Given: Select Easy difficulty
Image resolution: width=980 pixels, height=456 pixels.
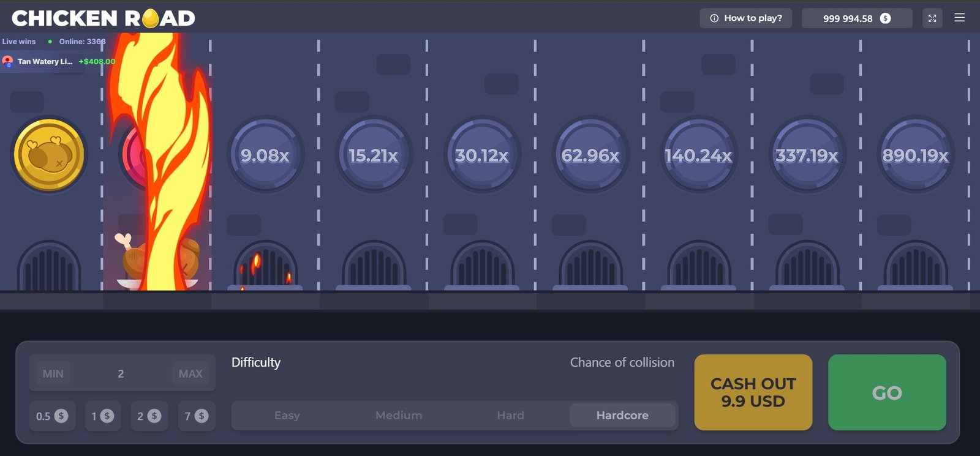Looking at the screenshot, I should pos(287,416).
